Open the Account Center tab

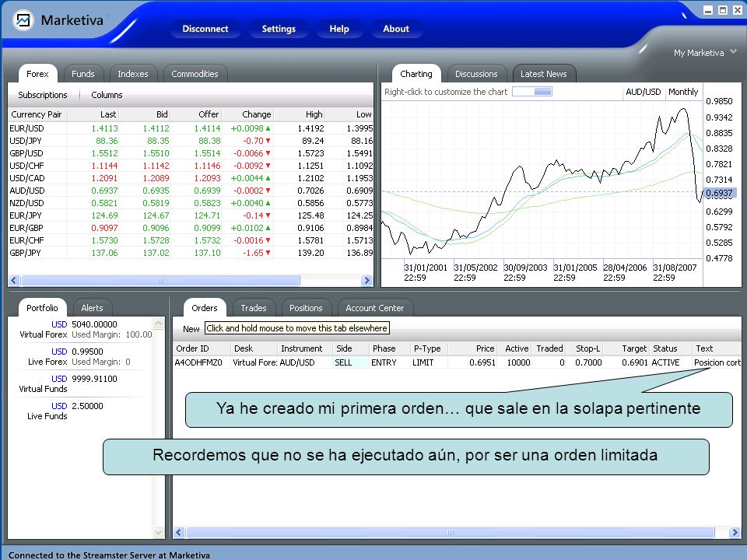(374, 308)
